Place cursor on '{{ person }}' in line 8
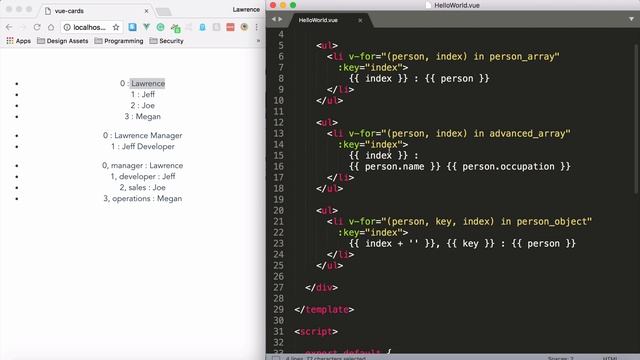Image resolution: width=640 pixels, height=360 pixels. tap(457, 78)
